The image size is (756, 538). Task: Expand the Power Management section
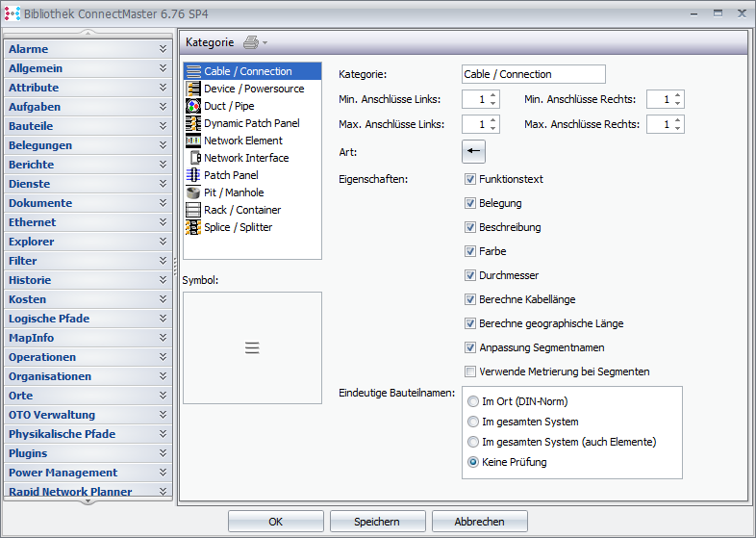(x=88, y=473)
